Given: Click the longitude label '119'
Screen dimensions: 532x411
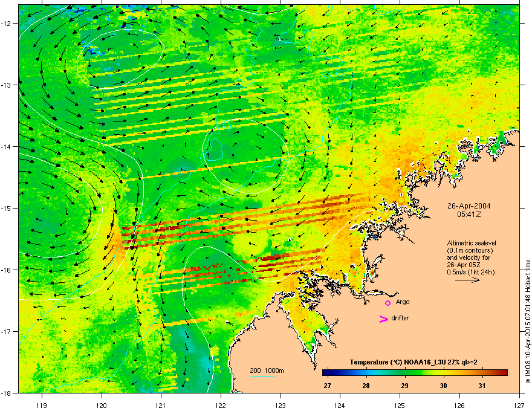Looking at the screenshot, I should (42, 405).
